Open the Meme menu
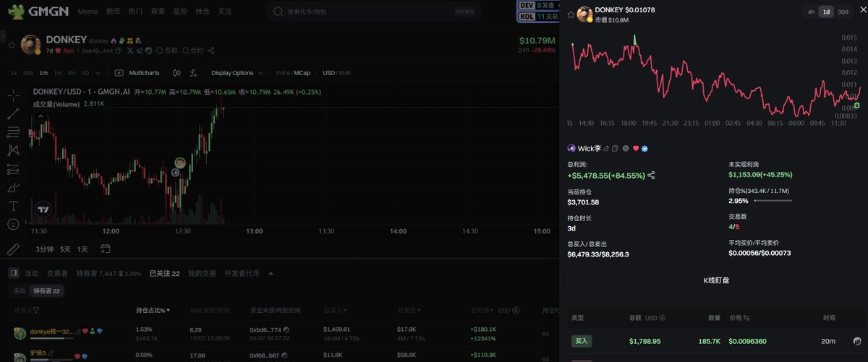868x362 pixels. (88, 12)
